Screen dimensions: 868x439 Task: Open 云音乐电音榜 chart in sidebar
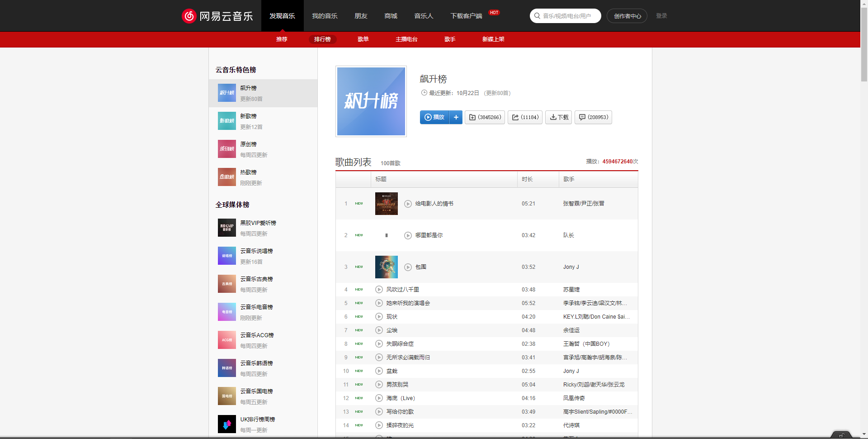(x=263, y=312)
